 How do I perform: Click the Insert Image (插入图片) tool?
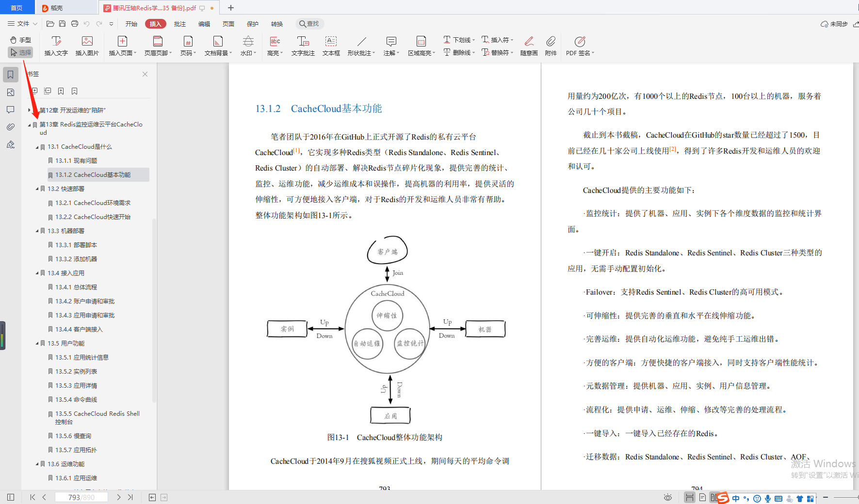pyautogui.click(x=87, y=46)
